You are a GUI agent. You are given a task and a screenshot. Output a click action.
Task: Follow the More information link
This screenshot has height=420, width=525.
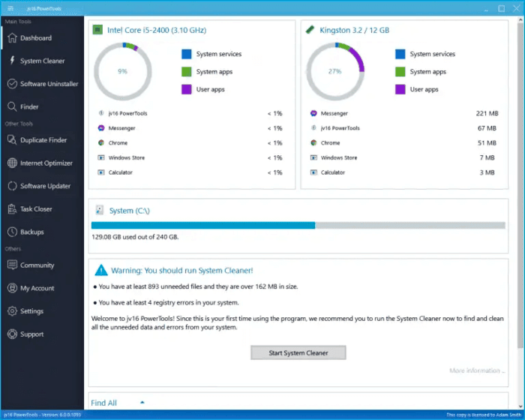(477, 370)
